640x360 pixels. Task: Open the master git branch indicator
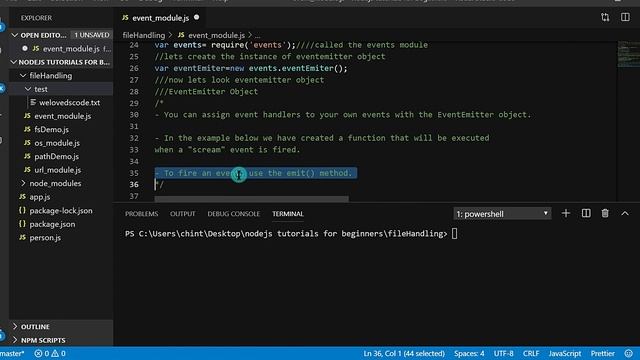[x=12, y=353]
